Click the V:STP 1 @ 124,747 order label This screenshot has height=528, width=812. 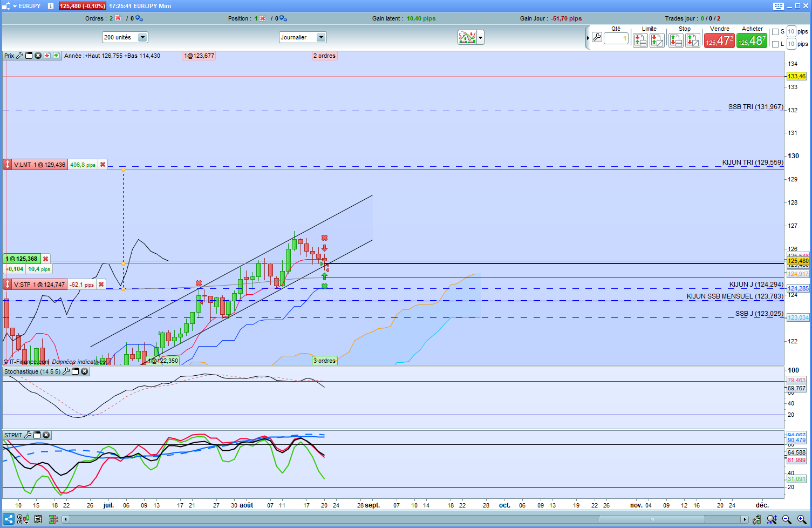39,285
